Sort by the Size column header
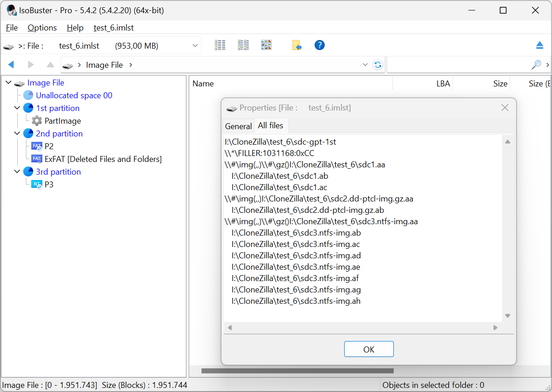The height and width of the screenshot is (392, 552). 482,83
